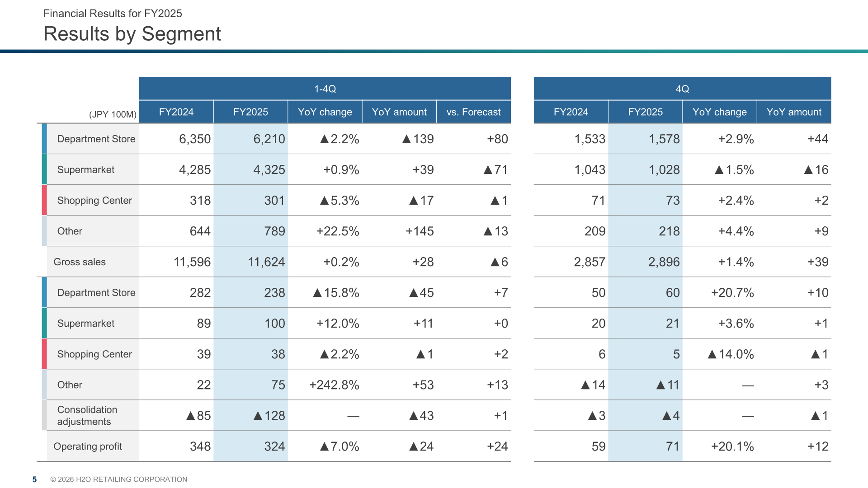Click the 1,043 4Q Supermarket value
Image resolution: width=868 pixels, height=488 pixels.
click(x=590, y=170)
